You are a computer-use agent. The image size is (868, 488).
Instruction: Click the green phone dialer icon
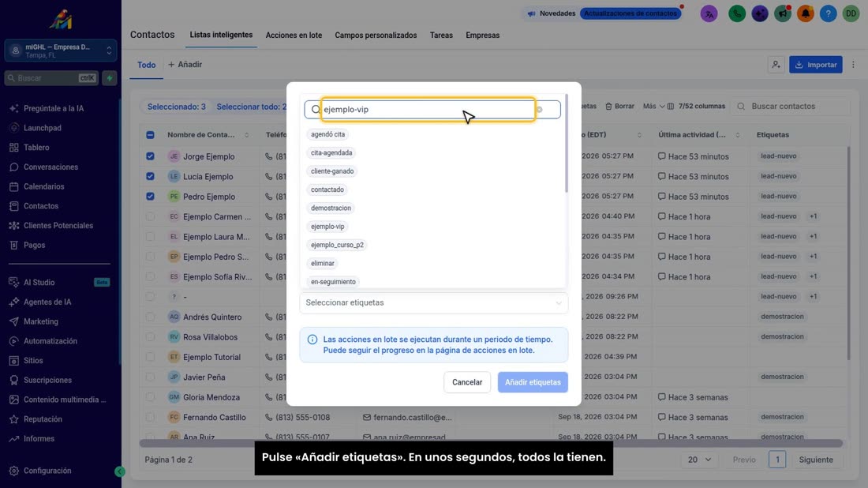pyautogui.click(x=737, y=14)
